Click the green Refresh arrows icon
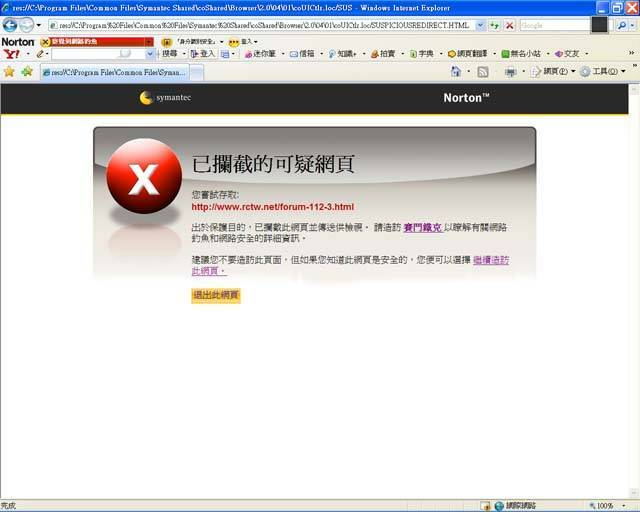This screenshot has height=512, width=640. pyautogui.click(x=495, y=25)
